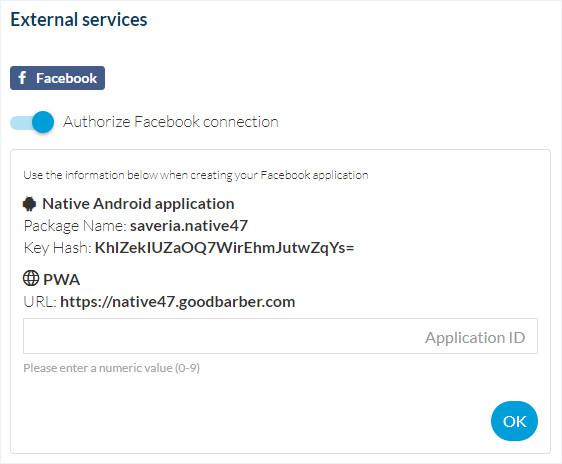Select the Key Hash value text
The image size is (562, 464).
click(224, 248)
